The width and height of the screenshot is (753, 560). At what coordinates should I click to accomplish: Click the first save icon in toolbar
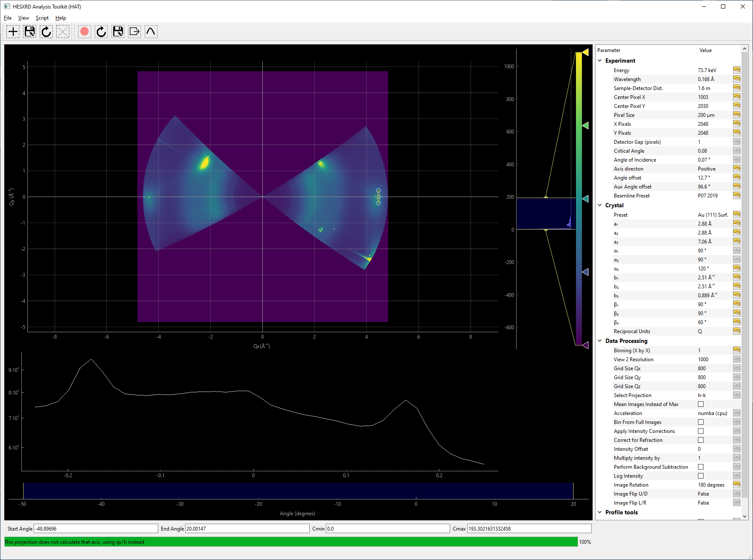[29, 32]
